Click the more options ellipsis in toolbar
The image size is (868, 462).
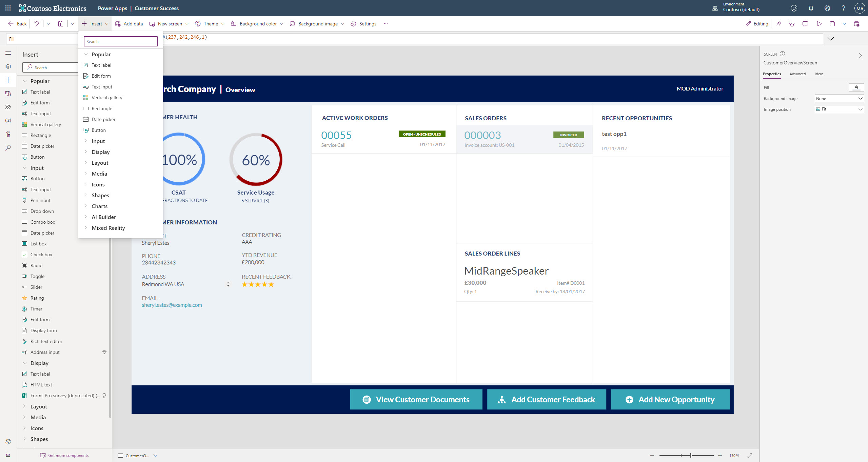[x=386, y=24]
